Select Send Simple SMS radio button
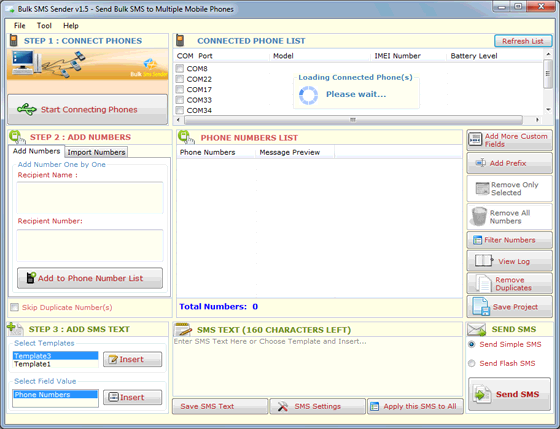Image resolution: width=560 pixels, height=429 pixels. click(x=472, y=344)
